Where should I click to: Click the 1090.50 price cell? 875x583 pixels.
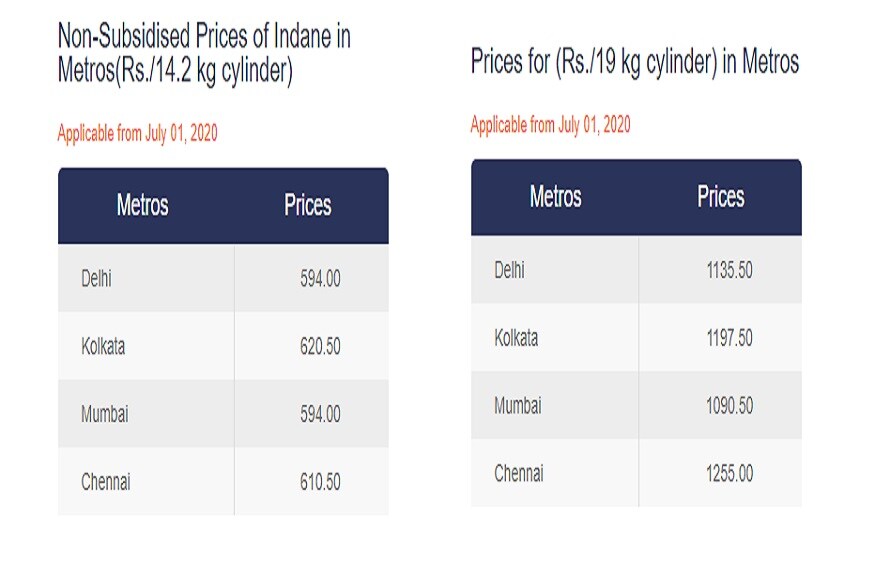click(720, 405)
